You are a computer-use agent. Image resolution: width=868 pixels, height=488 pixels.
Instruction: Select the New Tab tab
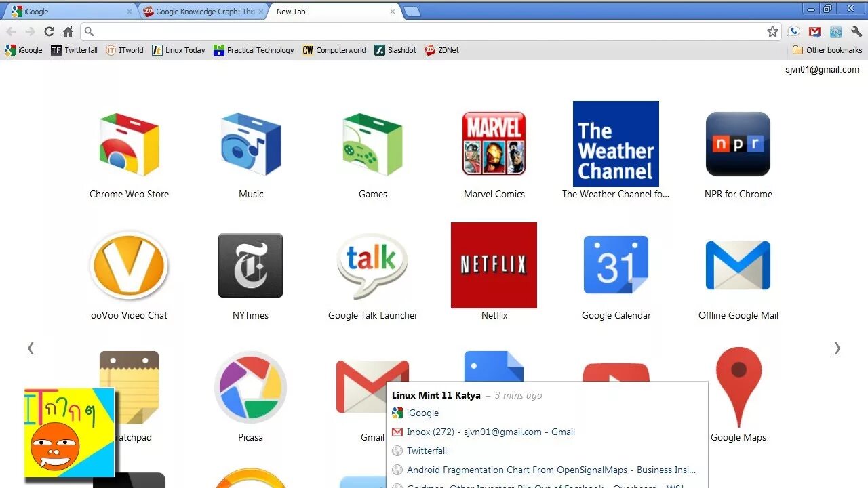tap(334, 12)
